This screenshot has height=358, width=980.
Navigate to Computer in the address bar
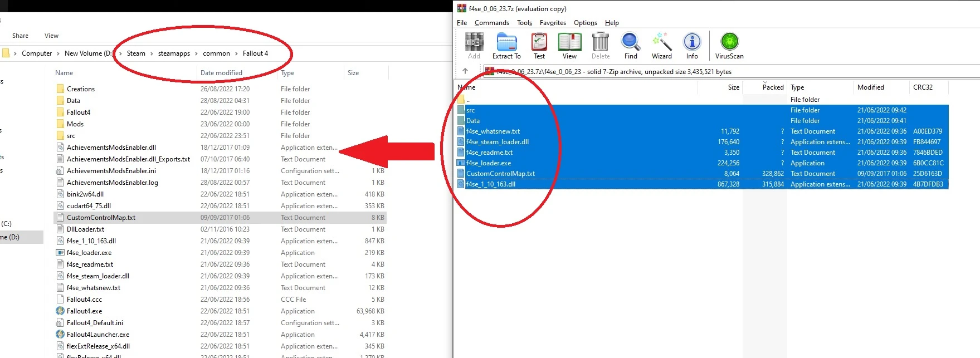37,53
